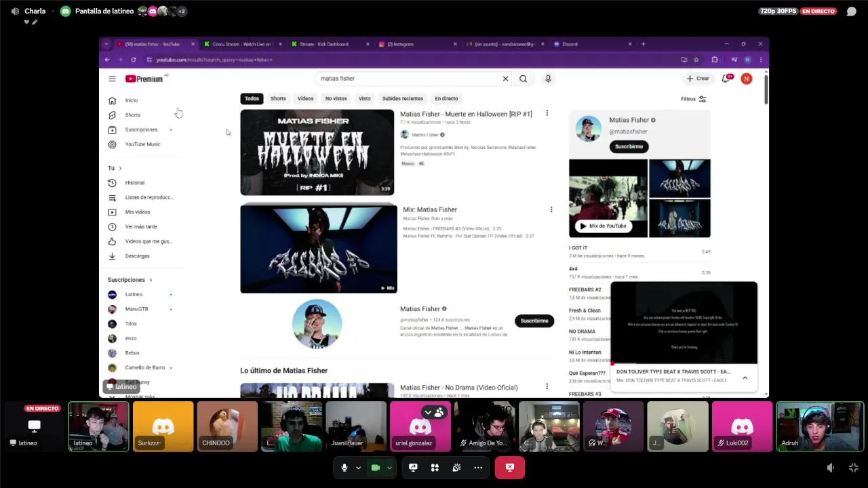Image resolution: width=868 pixels, height=488 pixels.
Task: Click Suscribirme in the channel card
Action: click(x=629, y=146)
